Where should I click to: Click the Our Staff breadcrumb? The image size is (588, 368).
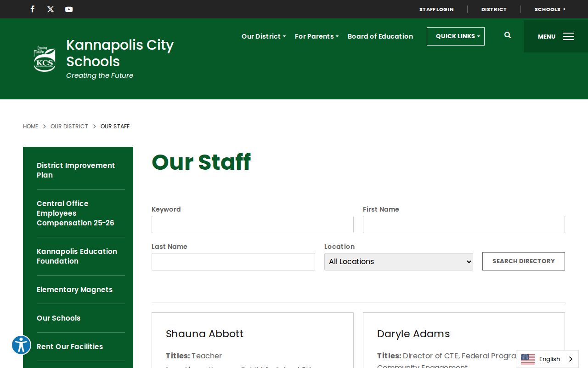(115, 126)
